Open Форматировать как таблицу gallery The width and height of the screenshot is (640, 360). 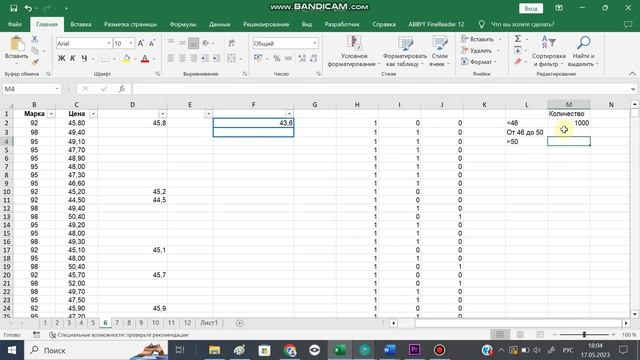pyautogui.click(x=404, y=51)
